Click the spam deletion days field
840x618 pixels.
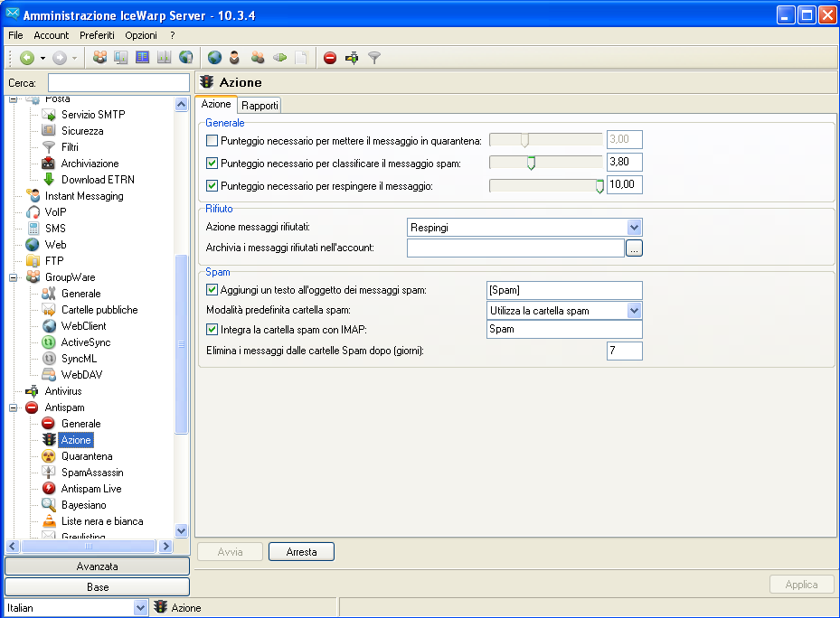(625, 351)
